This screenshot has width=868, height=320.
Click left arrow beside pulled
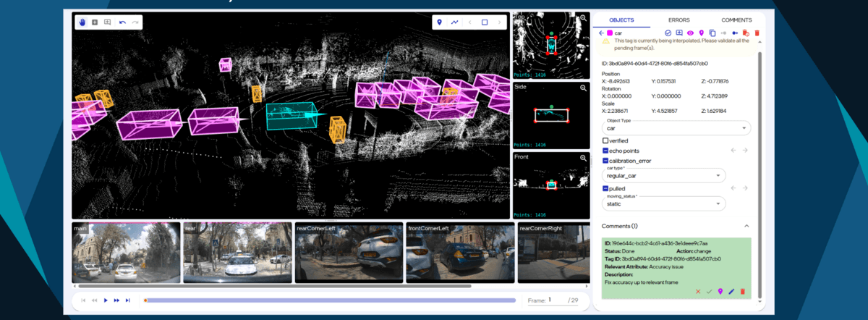click(733, 188)
